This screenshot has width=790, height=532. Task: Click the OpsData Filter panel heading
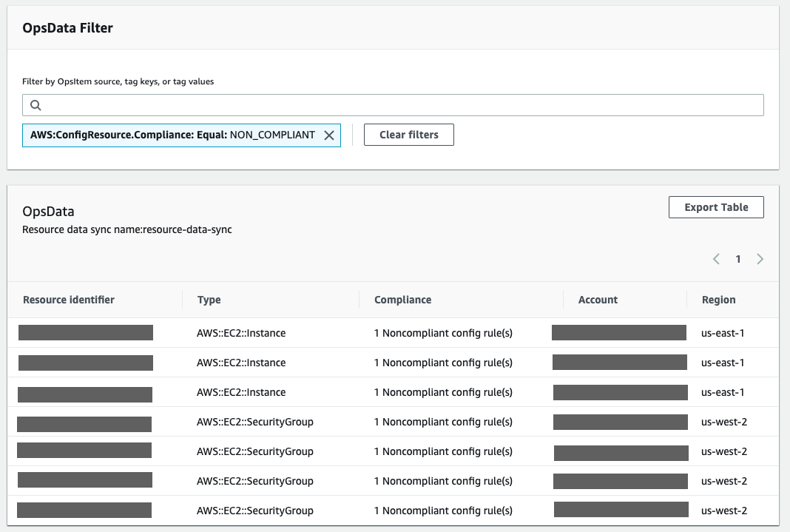67,27
